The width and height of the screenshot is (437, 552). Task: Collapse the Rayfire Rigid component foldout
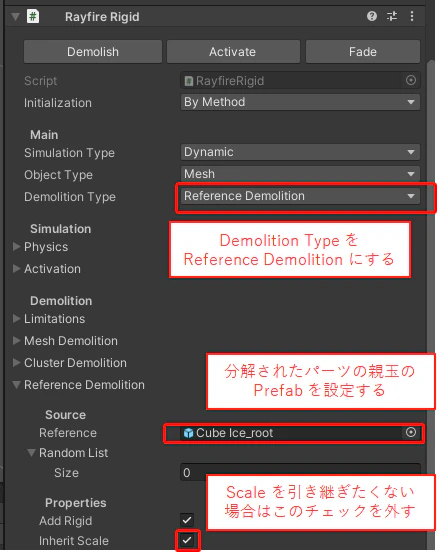point(15,17)
